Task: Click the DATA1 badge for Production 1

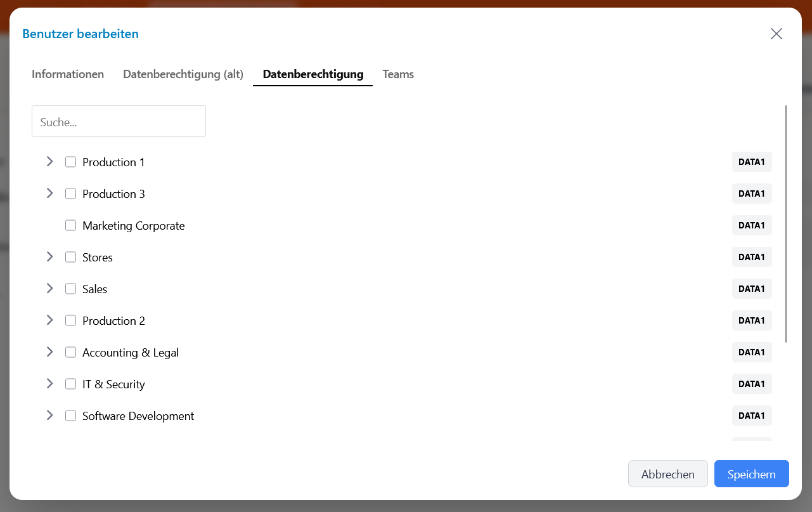Action: (751, 162)
